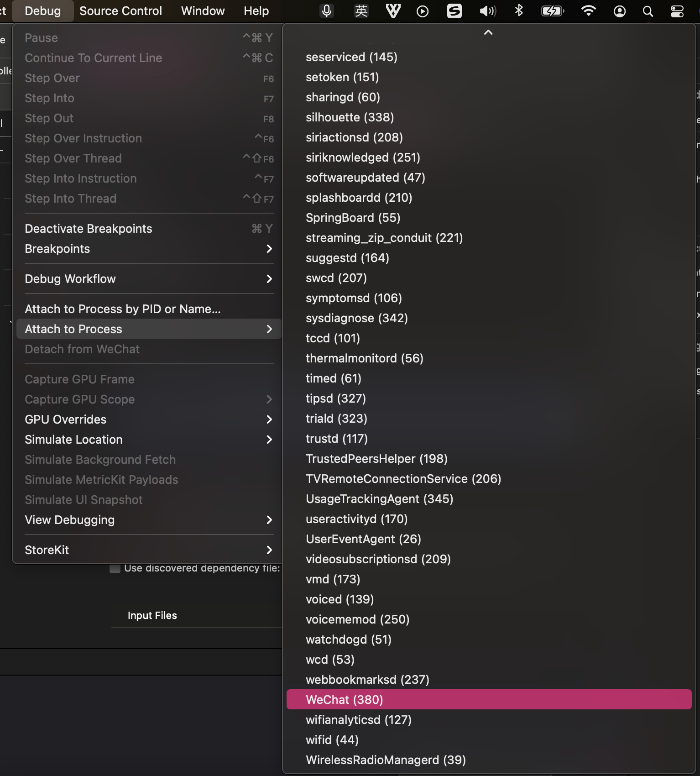Expand the StoreKit submenu

149,550
